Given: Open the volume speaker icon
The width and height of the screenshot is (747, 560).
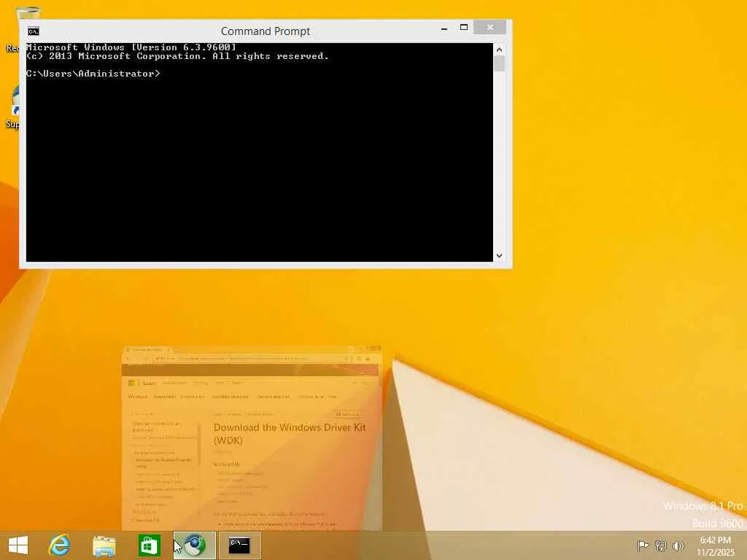Looking at the screenshot, I should pos(678,545).
